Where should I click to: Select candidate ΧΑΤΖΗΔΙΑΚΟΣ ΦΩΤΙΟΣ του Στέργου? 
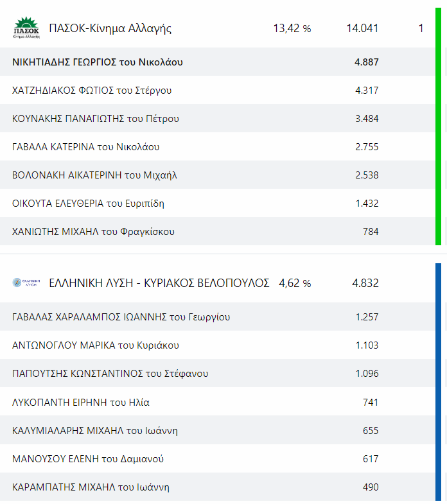[x=92, y=91]
